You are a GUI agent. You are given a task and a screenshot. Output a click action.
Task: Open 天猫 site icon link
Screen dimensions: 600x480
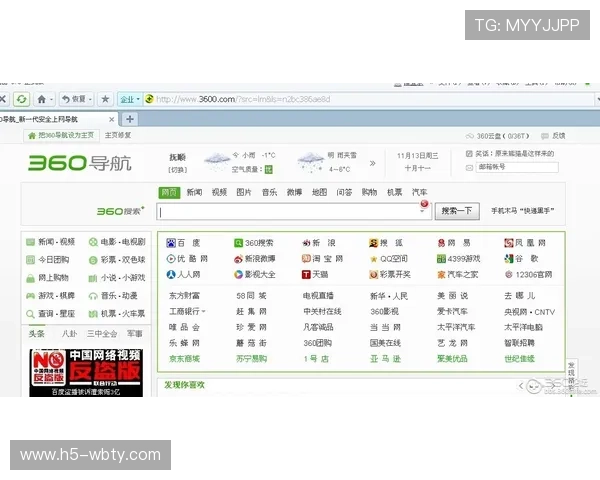pos(306,274)
